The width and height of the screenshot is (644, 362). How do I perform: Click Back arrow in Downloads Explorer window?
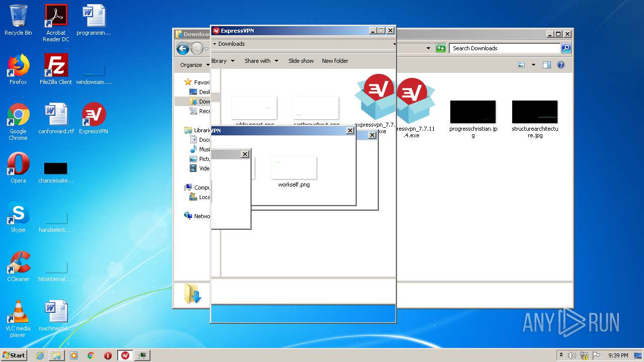183,48
